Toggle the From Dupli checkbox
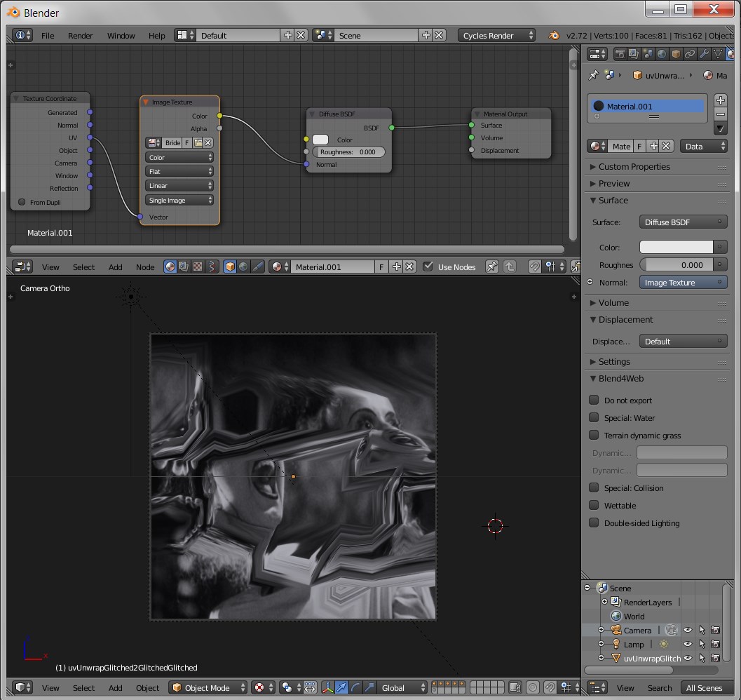 point(22,202)
